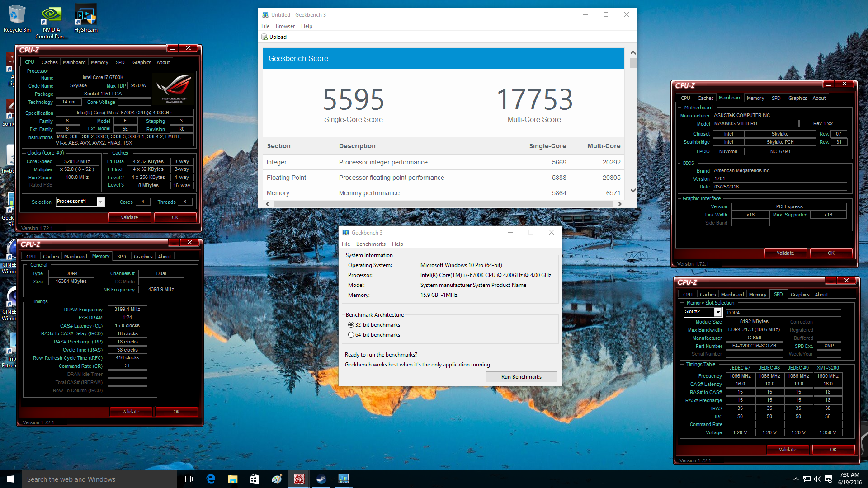Click the DRAM Frequency 3199.4 MHz field
The height and width of the screenshot is (488, 868).
(x=127, y=310)
